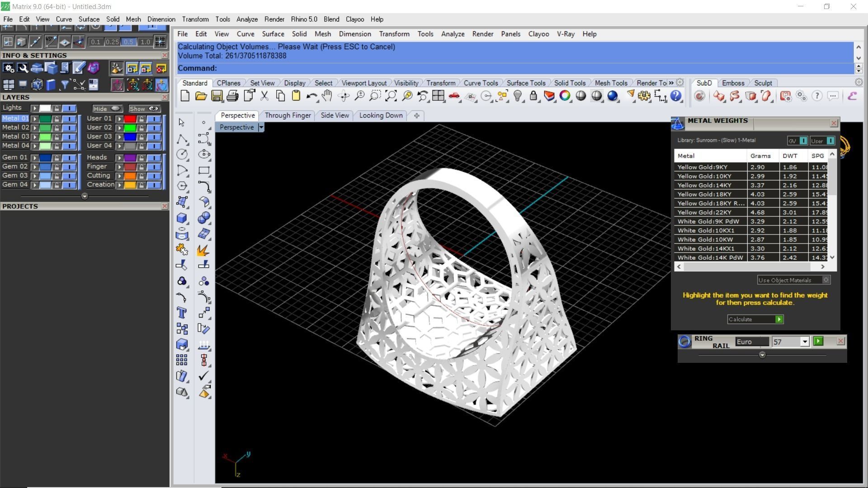Click the Save file toolbar icon
The width and height of the screenshot is (868, 488).
click(217, 96)
